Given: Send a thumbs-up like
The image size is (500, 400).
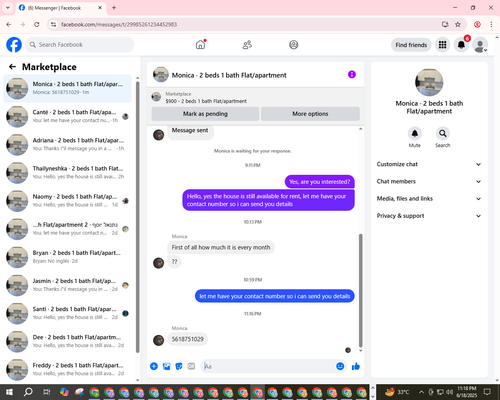Looking at the screenshot, I should (356, 366).
